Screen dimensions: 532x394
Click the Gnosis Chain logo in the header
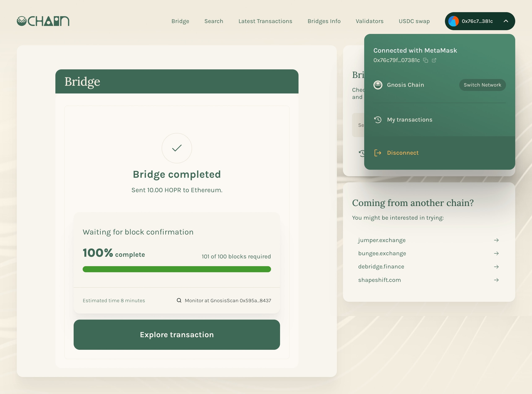pyautogui.click(x=43, y=21)
